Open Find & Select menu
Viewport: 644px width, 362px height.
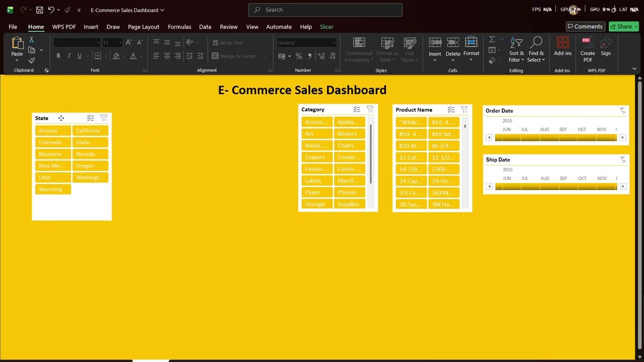pos(536,49)
